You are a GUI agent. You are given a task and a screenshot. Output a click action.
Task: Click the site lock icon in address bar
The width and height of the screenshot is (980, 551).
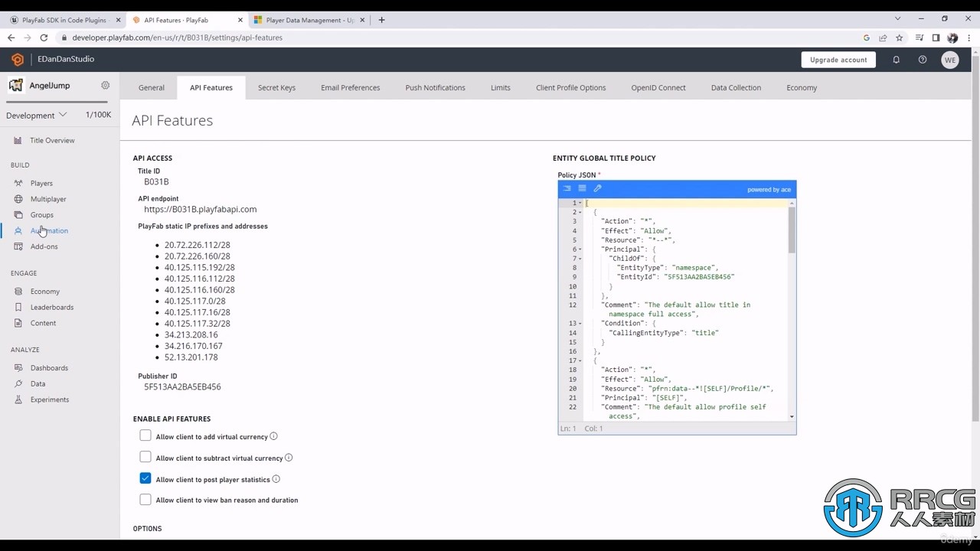pyautogui.click(x=64, y=37)
